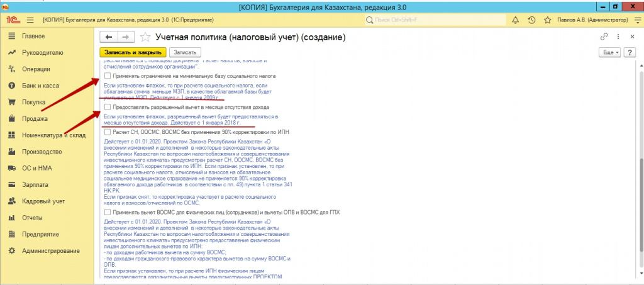Toggle Предоставлять разрешенный вычет checkbox

click(108, 107)
